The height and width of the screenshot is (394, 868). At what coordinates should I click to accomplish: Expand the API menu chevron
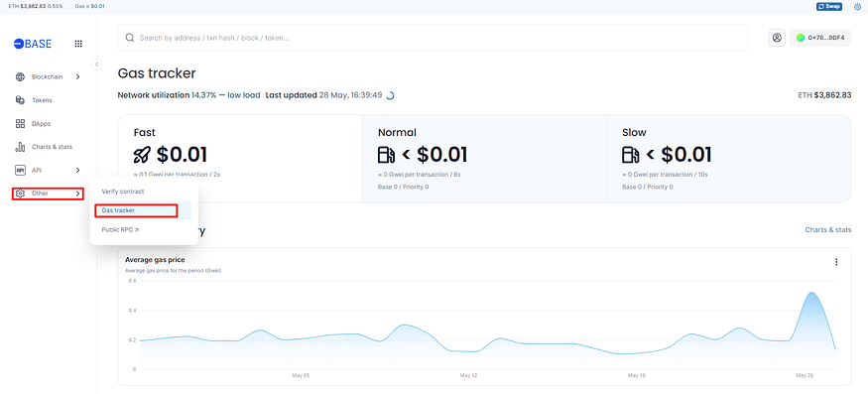(78, 170)
